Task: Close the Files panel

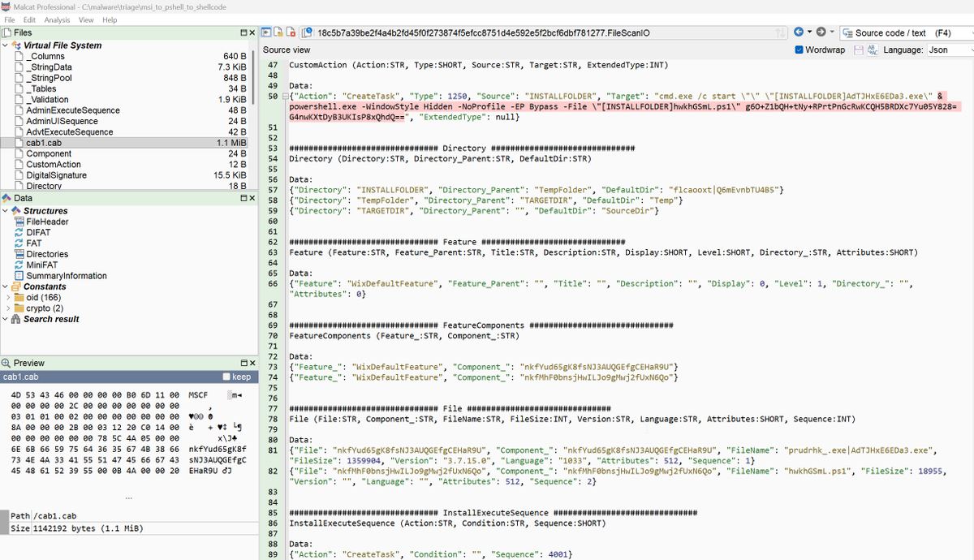Action: pos(252,32)
